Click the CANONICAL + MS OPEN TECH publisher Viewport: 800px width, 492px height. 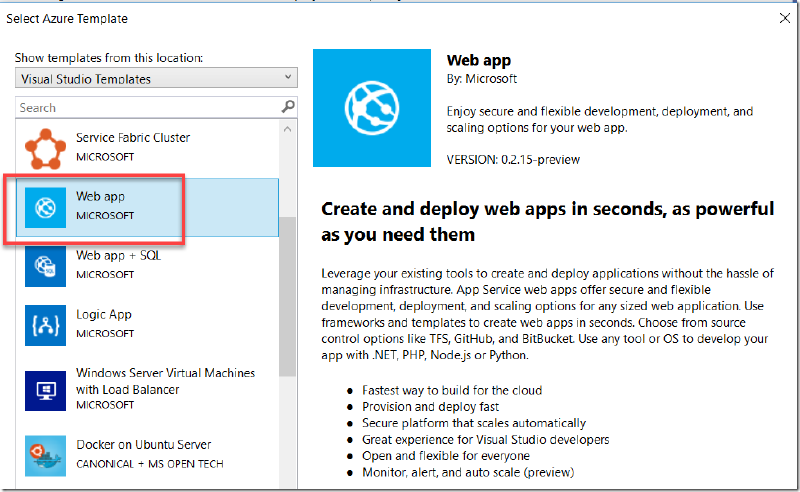[149, 464]
